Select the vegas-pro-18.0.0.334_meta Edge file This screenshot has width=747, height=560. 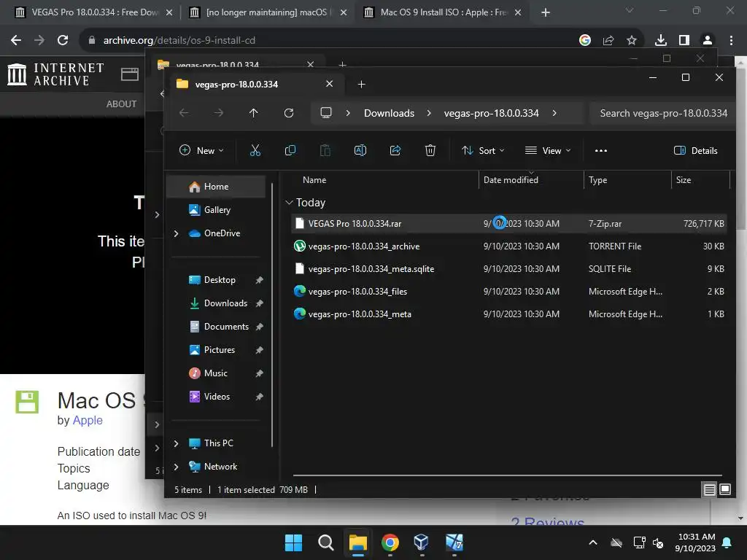click(x=508, y=314)
